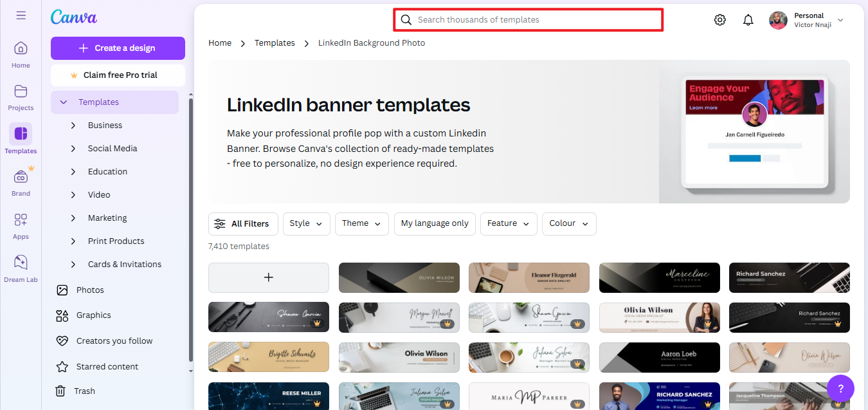Open the Graphics library
868x410 pixels.
pos(94,315)
